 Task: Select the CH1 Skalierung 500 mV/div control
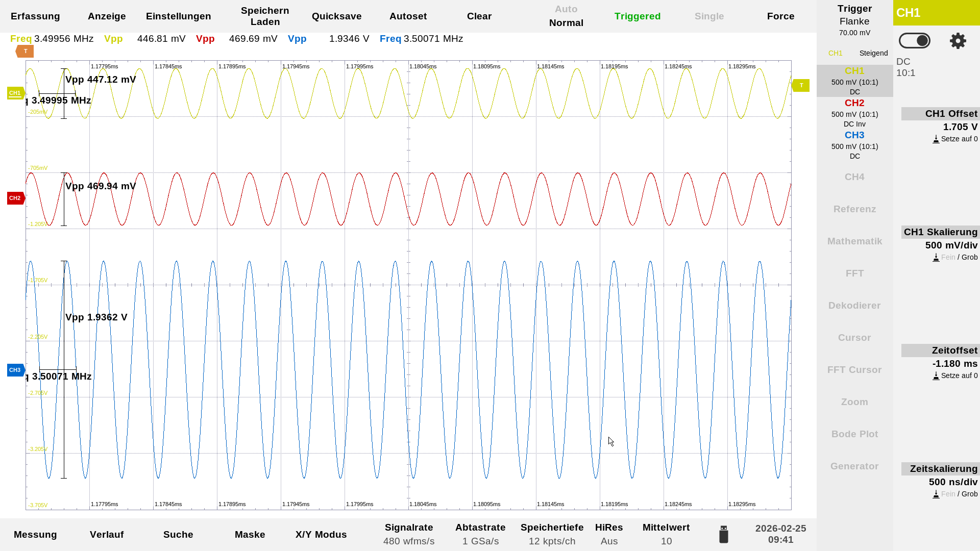951,245
